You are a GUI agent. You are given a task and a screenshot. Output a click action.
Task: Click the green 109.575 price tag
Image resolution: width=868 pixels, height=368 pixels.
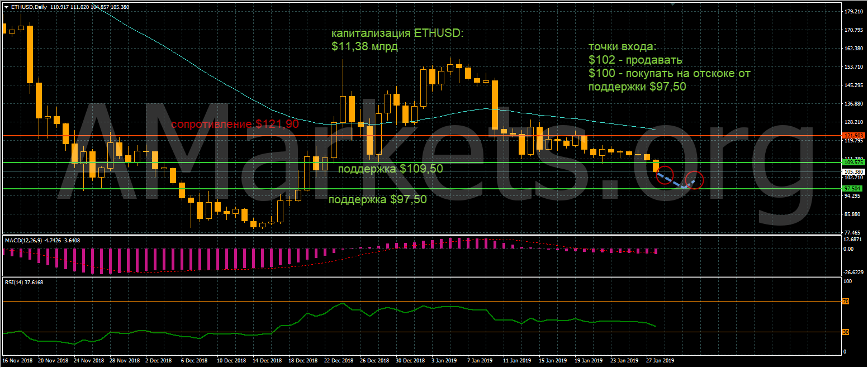(x=855, y=163)
